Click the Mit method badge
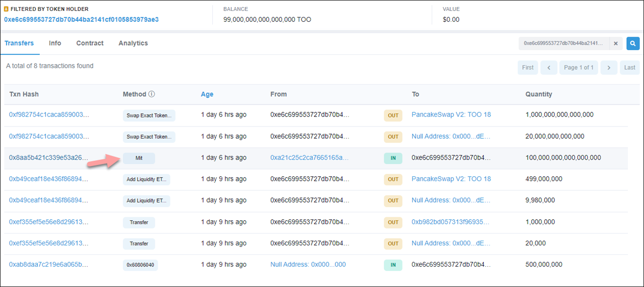 click(139, 158)
